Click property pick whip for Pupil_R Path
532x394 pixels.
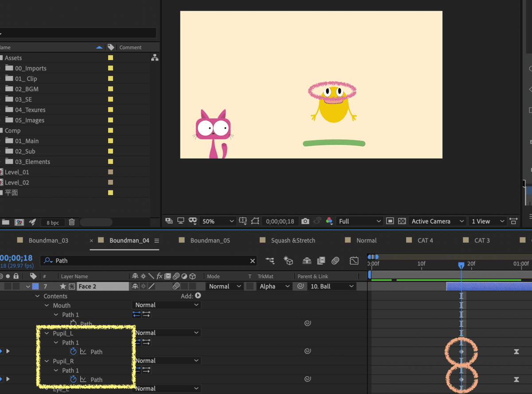(x=307, y=379)
